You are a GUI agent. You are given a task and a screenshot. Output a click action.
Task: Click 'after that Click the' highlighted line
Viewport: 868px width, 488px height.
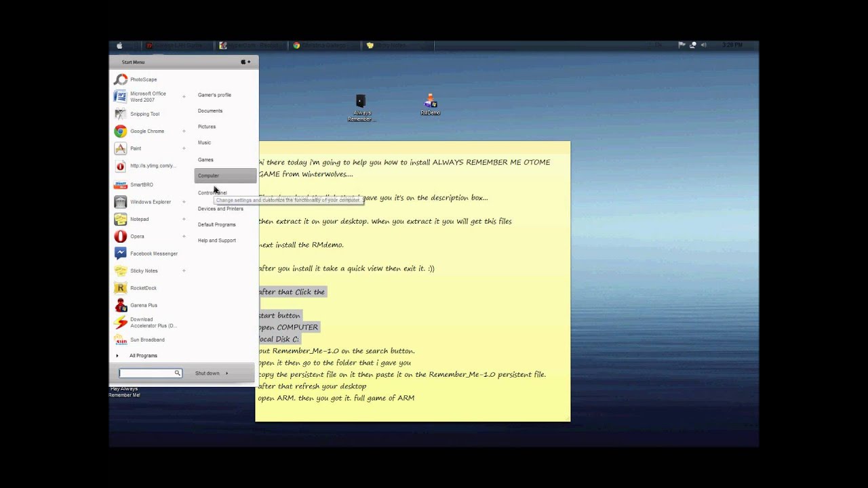coord(292,292)
